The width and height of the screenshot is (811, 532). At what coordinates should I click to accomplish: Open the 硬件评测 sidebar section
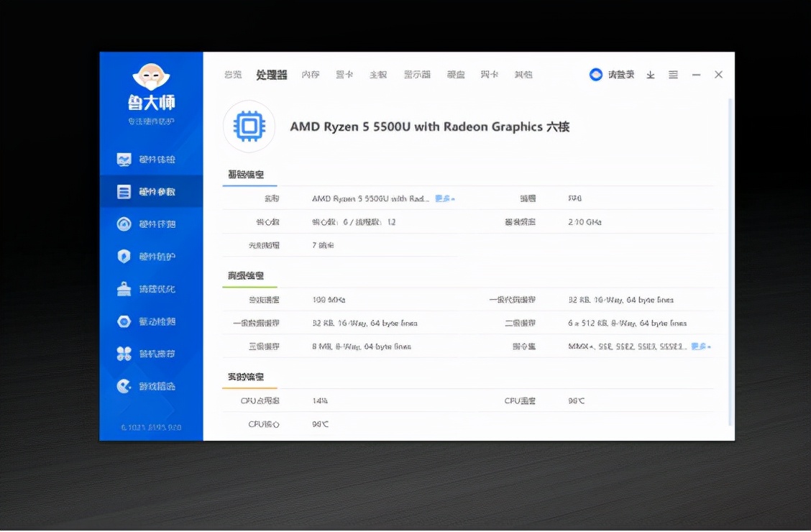(151, 224)
